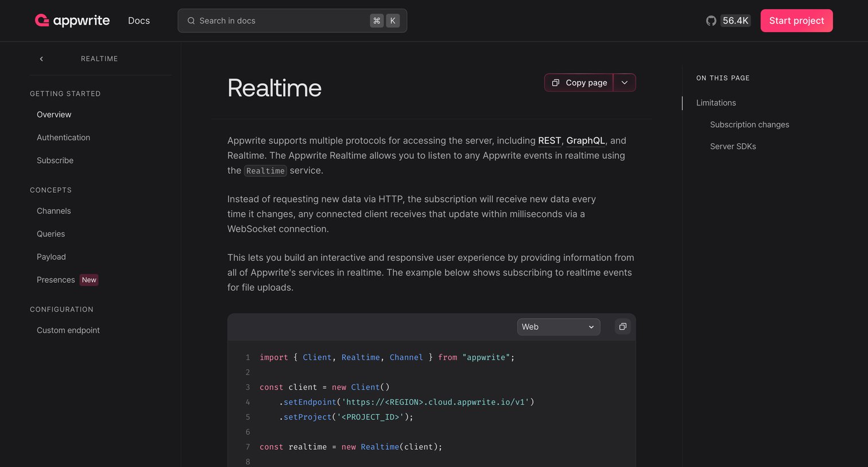Click the setEndpoint code line
The height and width of the screenshot is (467, 868).
pyautogui.click(x=406, y=402)
